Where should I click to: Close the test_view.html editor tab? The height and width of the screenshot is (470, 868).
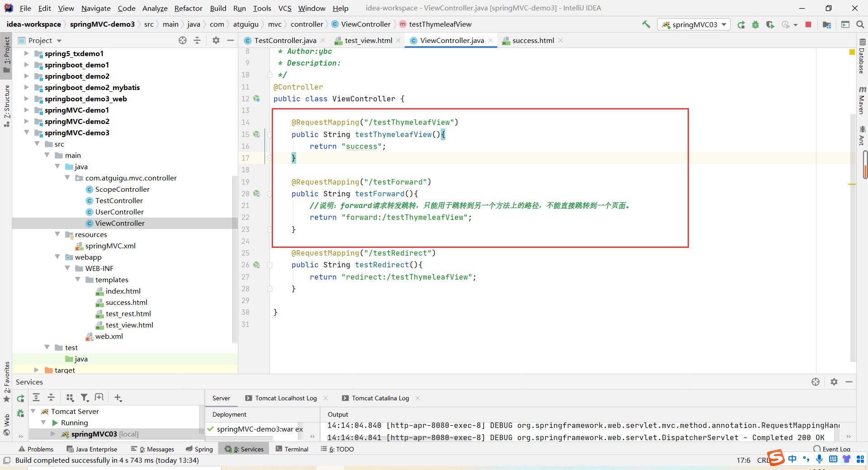pos(398,40)
